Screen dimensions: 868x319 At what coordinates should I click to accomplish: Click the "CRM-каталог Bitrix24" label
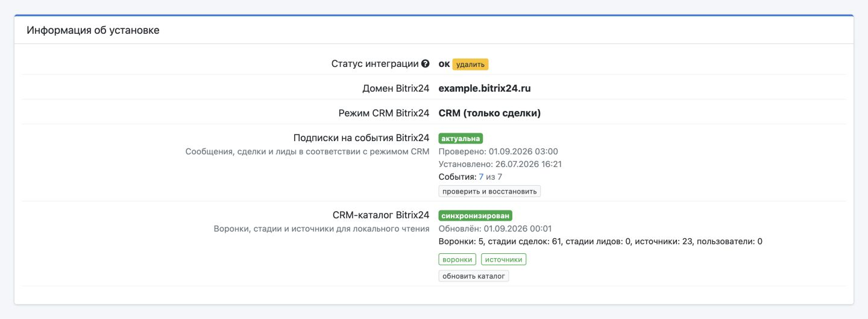[381, 215]
